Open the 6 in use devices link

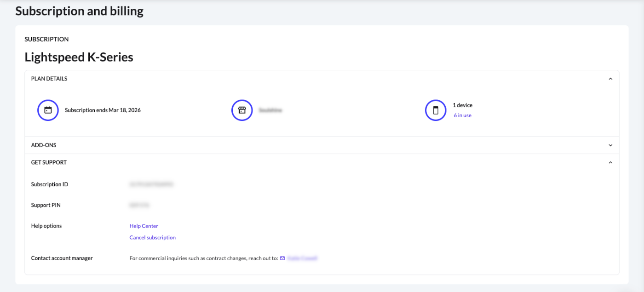pyautogui.click(x=462, y=115)
